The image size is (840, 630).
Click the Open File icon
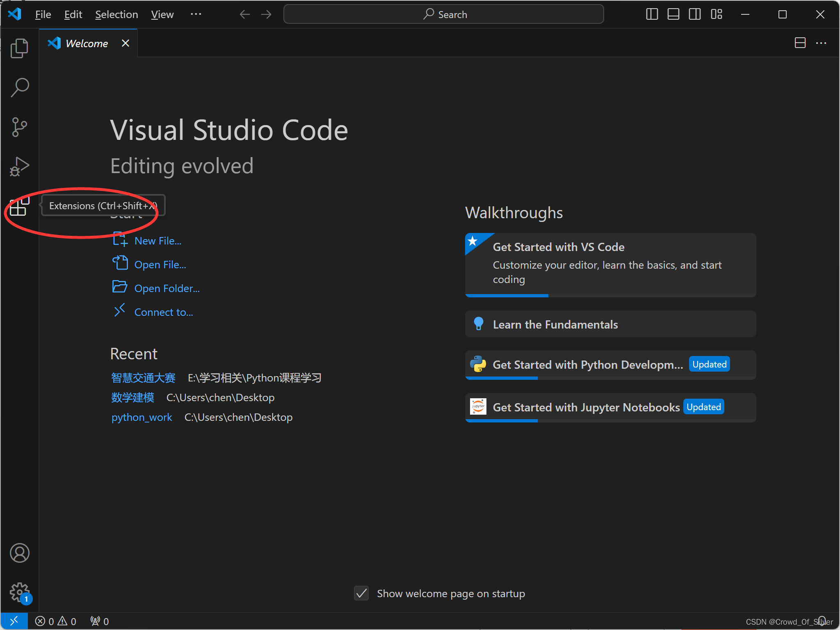point(120,263)
